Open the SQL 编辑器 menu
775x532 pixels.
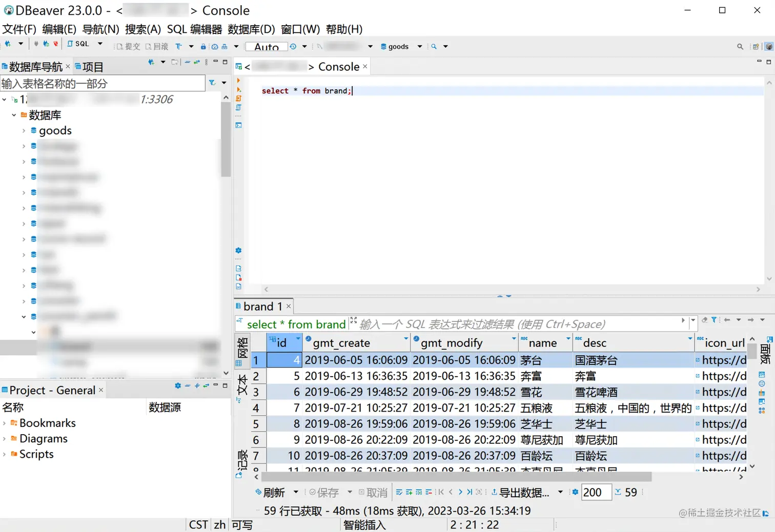click(195, 29)
